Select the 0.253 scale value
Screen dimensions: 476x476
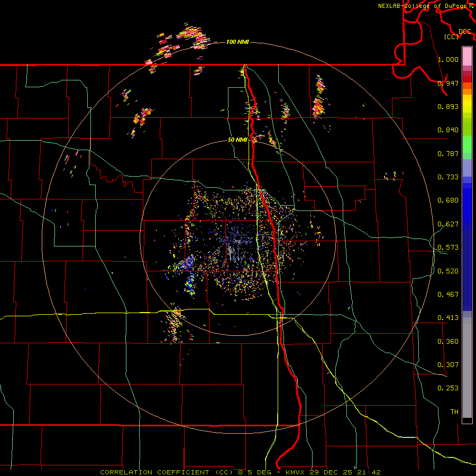448,388
